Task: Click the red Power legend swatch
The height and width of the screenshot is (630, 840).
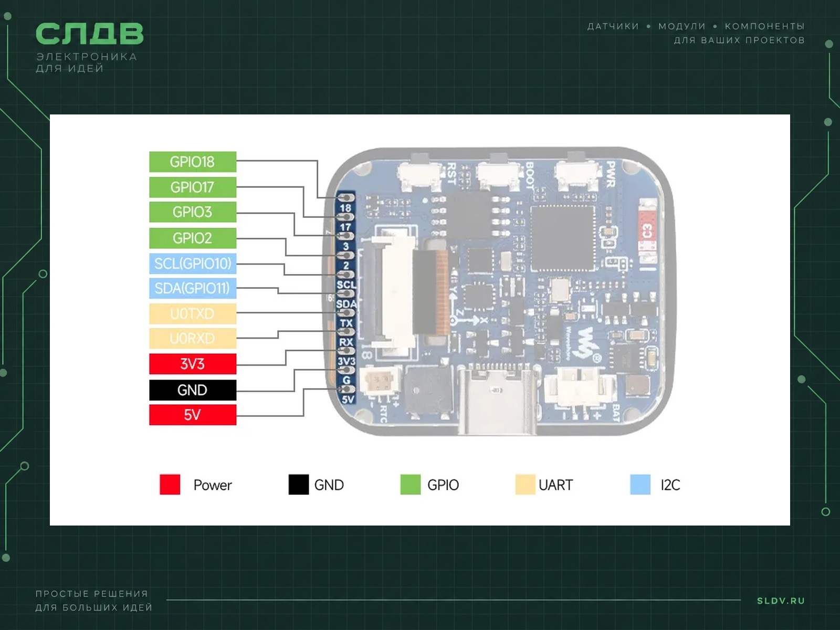Action: pos(170,485)
